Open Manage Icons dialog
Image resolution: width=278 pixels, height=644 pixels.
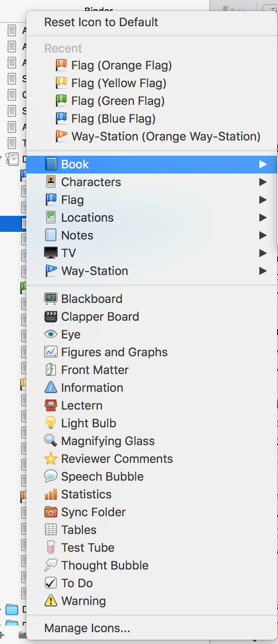coord(87,628)
